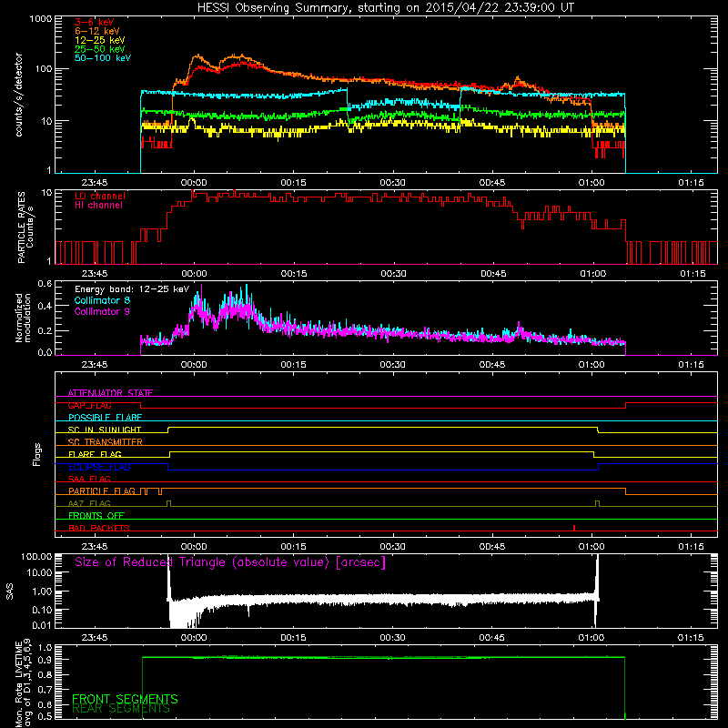
Task: Click the GAP_FLAG label
Action: (89, 405)
